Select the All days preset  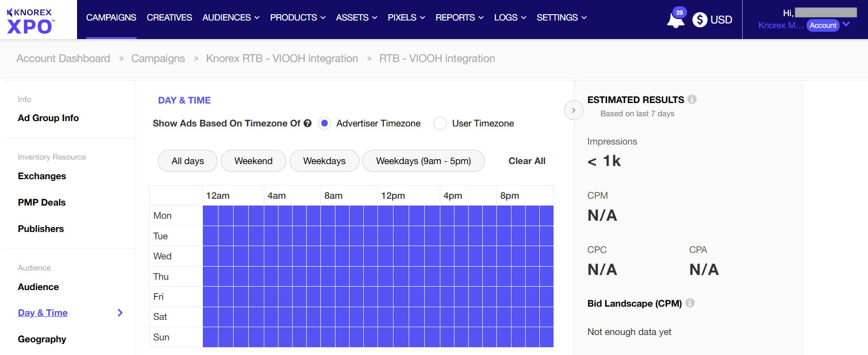click(188, 161)
